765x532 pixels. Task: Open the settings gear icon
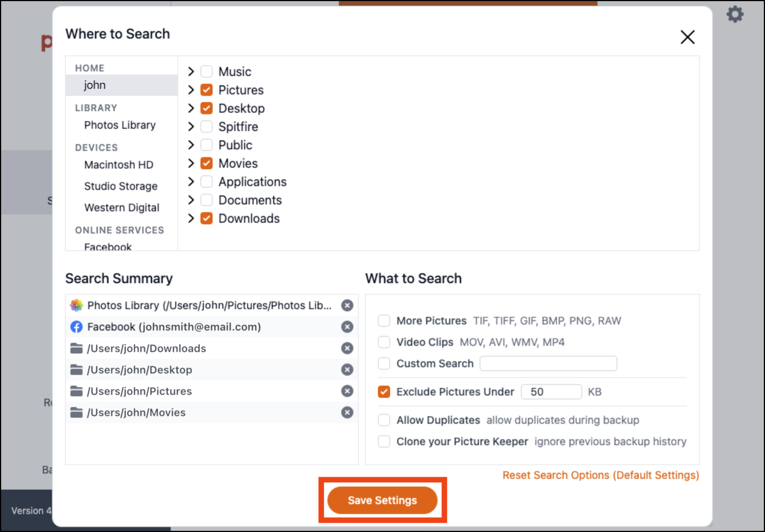[735, 15]
